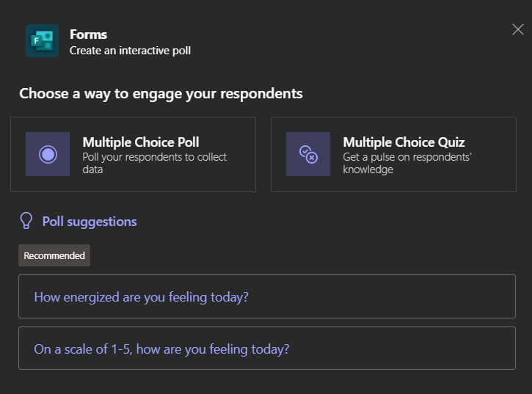
Task: Click the "Create an interactive poll" subtitle
Action: coord(130,51)
